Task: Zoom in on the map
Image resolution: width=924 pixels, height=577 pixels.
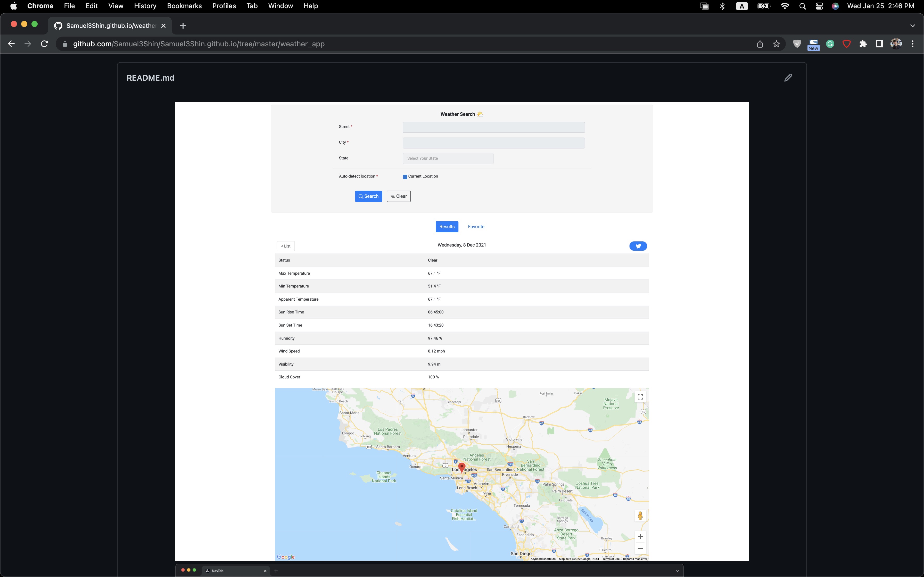Action: coord(640,537)
